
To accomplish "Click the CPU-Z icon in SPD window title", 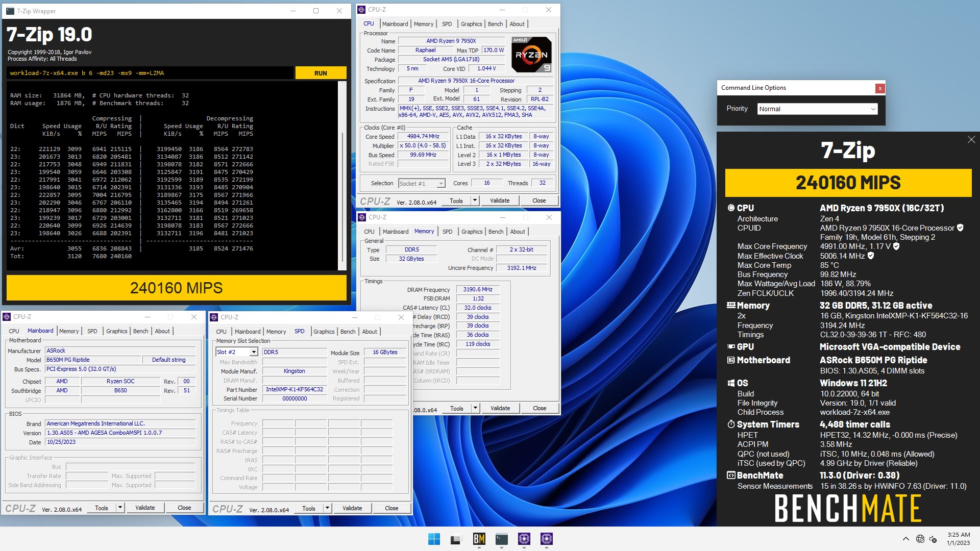I will pyautogui.click(x=214, y=317).
